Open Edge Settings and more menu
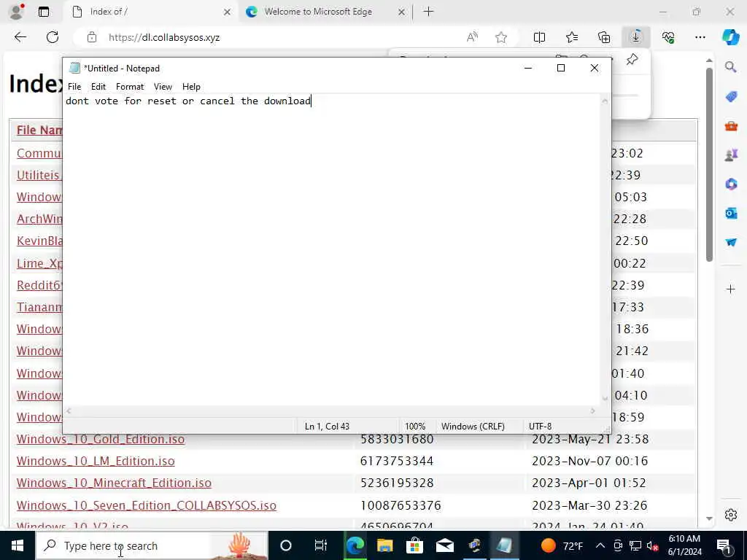This screenshot has height=560, width=747. 700,37
